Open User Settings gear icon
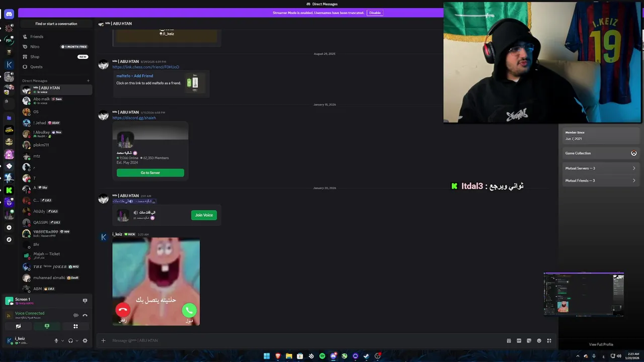Image resolution: width=644 pixels, height=362 pixels. tap(85, 340)
